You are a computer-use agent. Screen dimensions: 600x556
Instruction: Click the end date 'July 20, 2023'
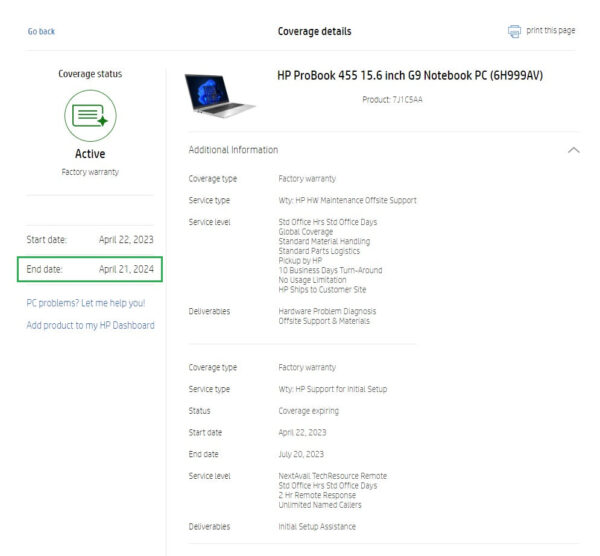tap(301, 454)
